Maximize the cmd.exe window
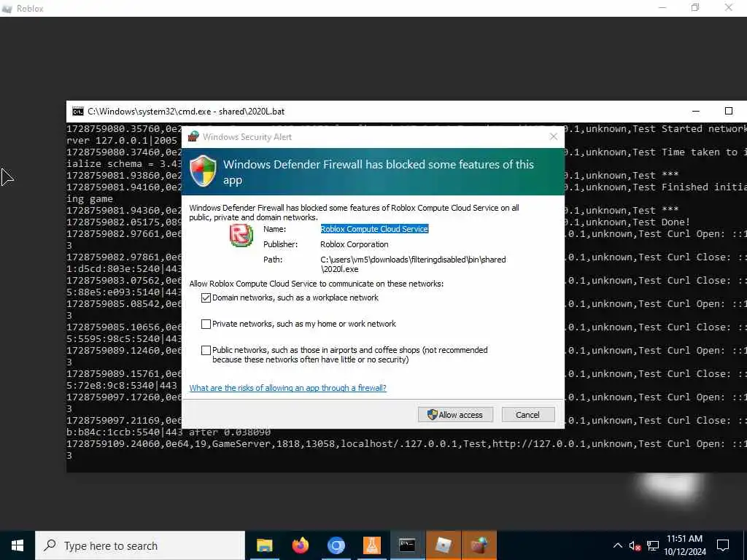The height and width of the screenshot is (560, 747). coord(729,112)
